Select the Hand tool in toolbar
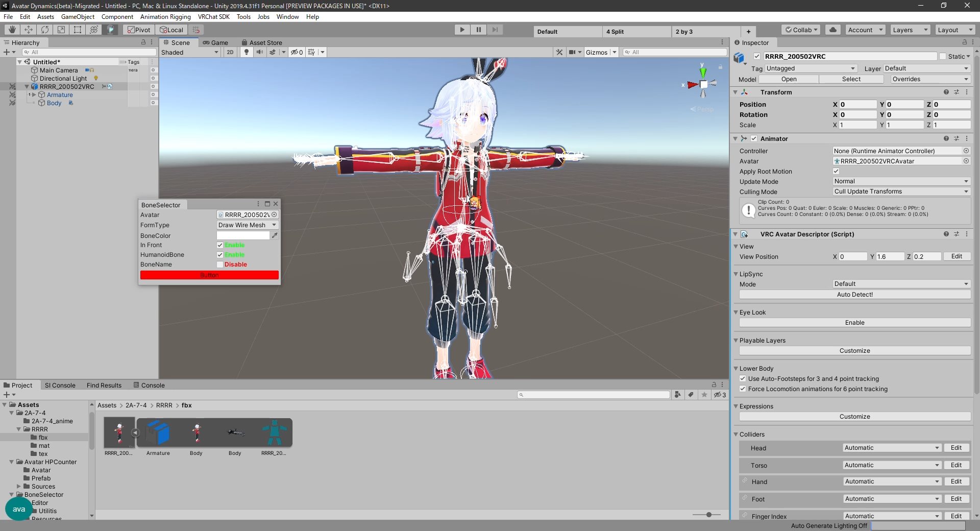 [x=12, y=30]
